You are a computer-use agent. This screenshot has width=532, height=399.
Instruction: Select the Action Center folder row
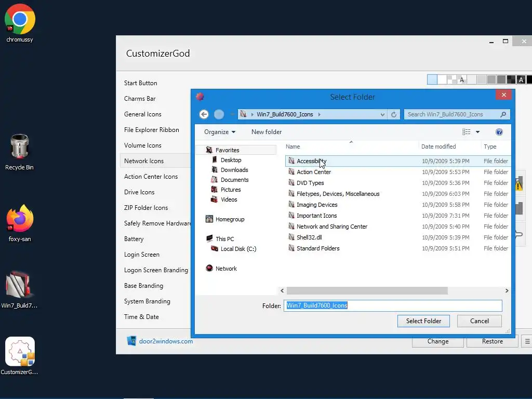pos(398,172)
